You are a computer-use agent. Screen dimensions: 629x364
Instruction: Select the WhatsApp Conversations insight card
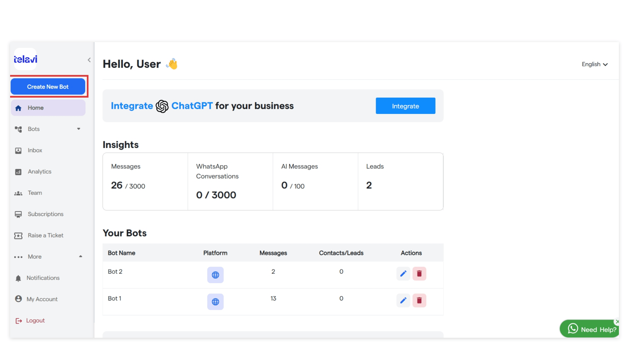(x=230, y=181)
